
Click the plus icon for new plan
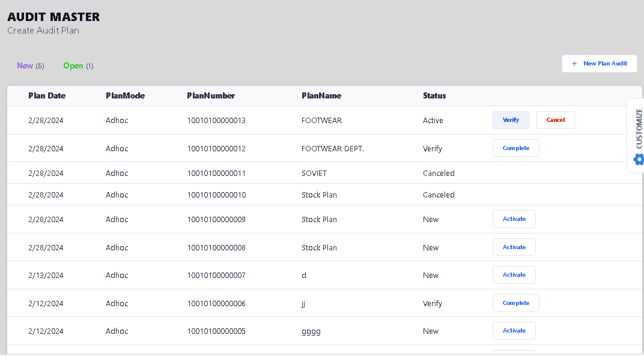coord(574,64)
